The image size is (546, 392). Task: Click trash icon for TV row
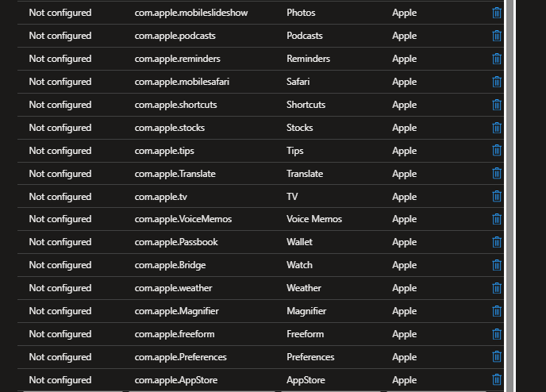tap(497, 197)
